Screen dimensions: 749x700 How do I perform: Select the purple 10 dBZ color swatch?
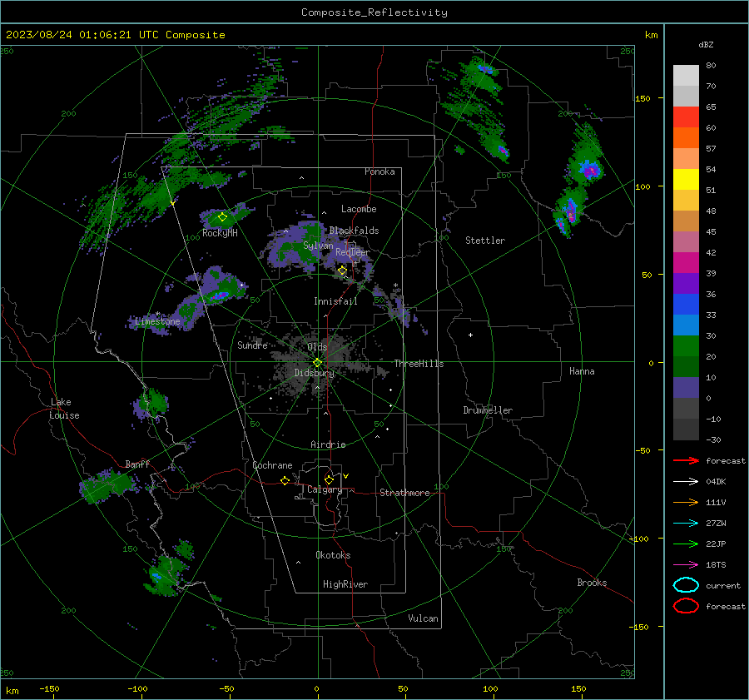click(x=686, y=388)
